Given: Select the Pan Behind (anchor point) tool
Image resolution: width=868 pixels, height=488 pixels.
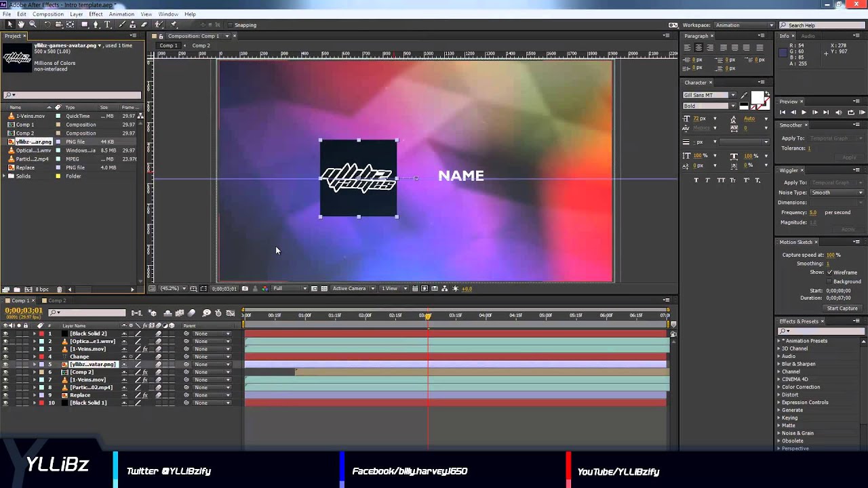Looking at the screenshot, I should pos(70,24).
